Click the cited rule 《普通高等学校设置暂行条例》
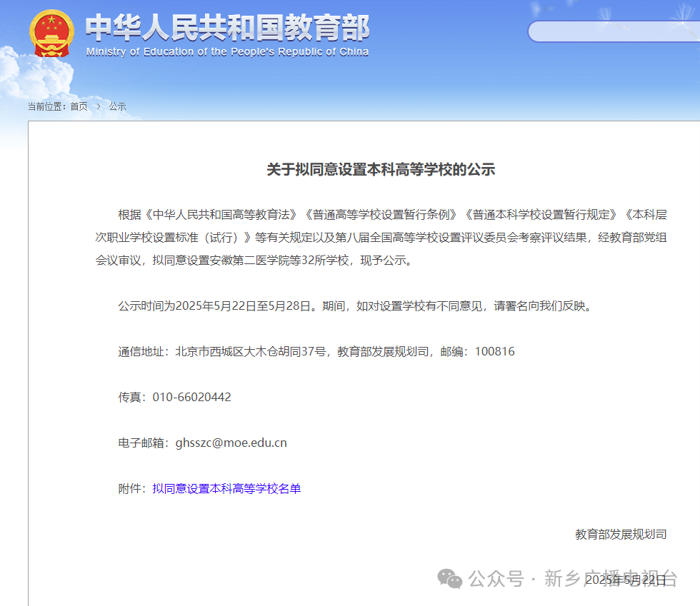This screenshot has width=700, height=606. click(381, 215)
